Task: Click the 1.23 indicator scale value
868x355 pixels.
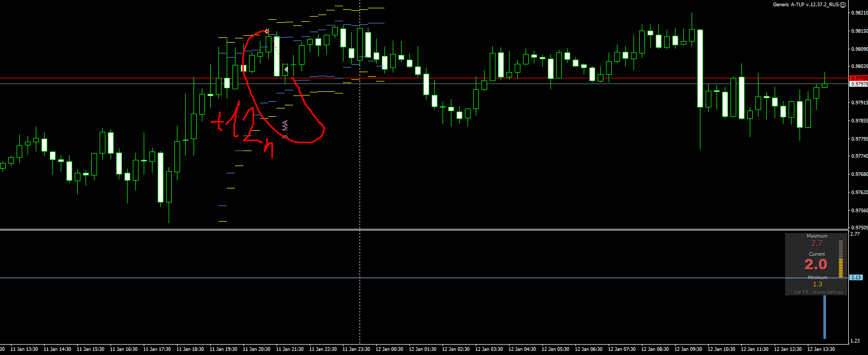Action: click(x=856, y=341)
